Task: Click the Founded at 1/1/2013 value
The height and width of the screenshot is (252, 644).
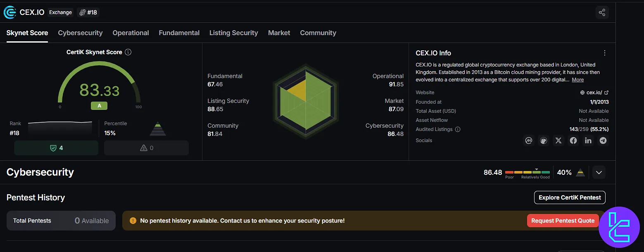Action: tap(599, 102)
